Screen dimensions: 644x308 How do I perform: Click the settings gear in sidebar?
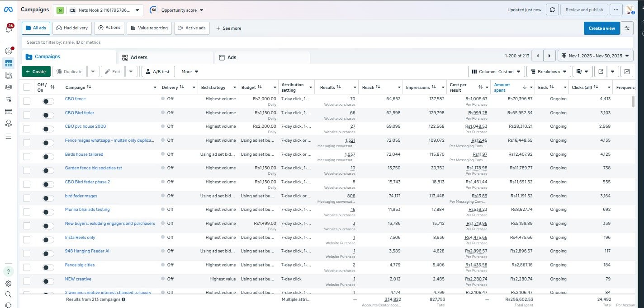pyautogui.click(x=8, y=284)
